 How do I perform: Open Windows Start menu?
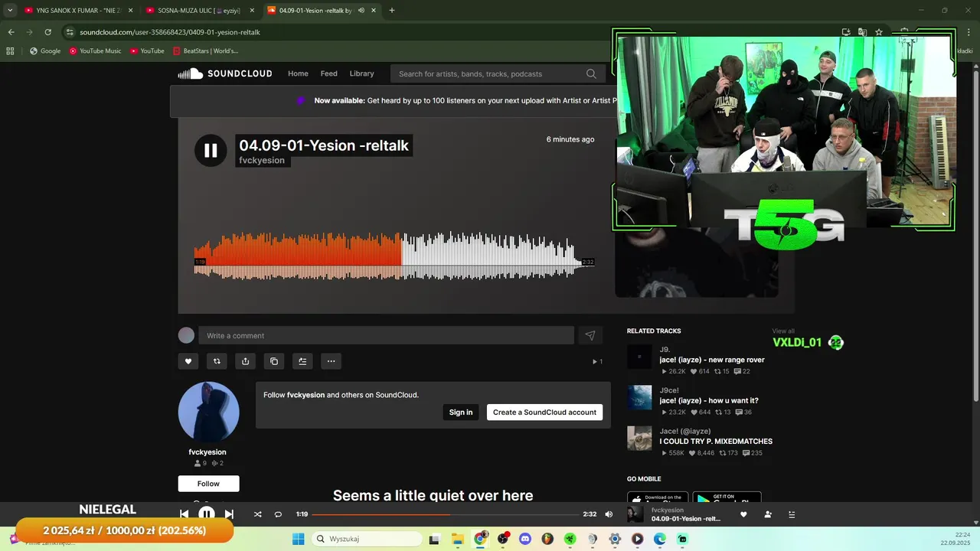click(x=299, y=539)
